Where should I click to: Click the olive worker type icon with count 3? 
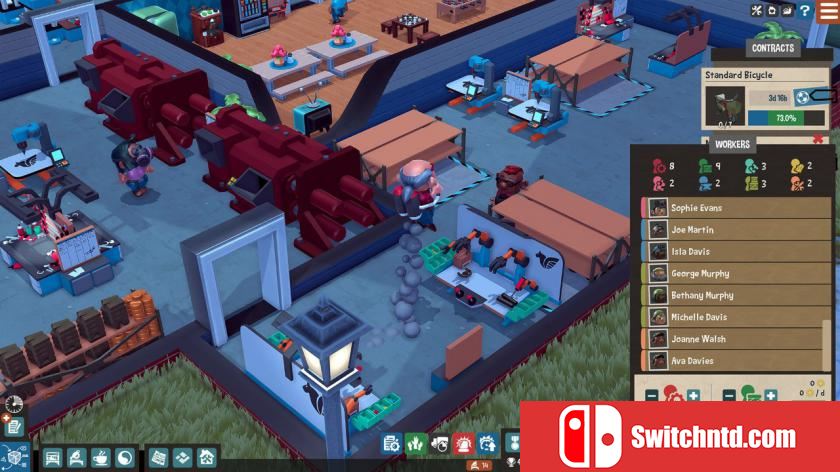(752, 184)
